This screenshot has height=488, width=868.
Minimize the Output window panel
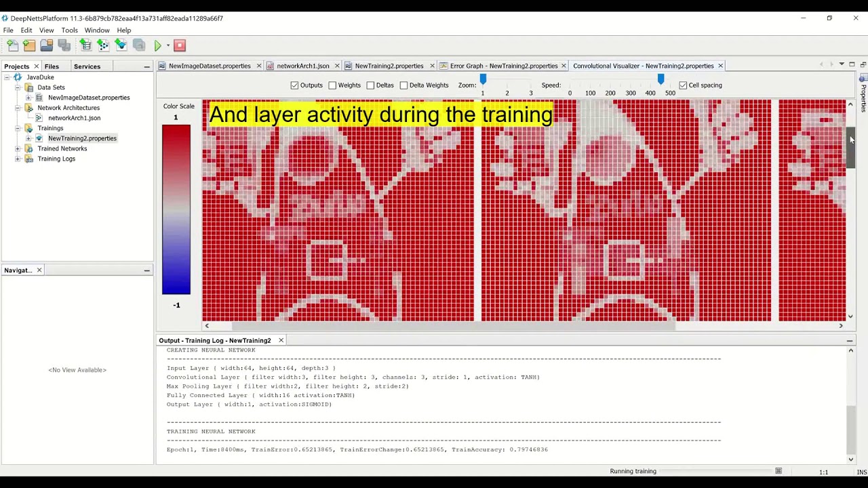[x=850, y=341]
